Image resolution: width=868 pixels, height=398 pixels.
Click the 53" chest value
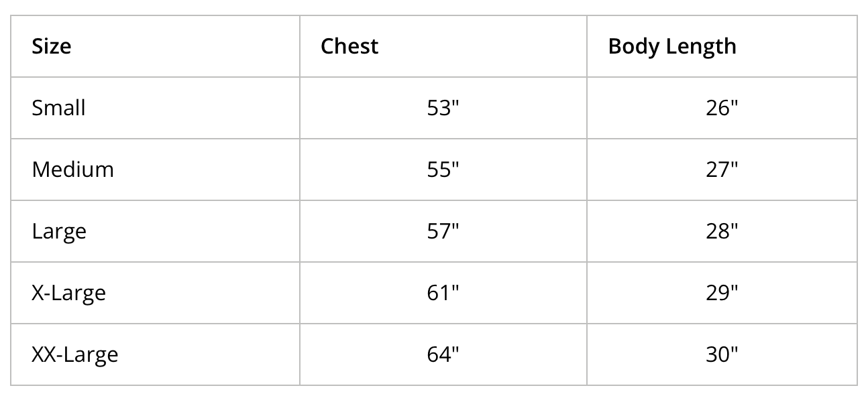tap(443, 108)
